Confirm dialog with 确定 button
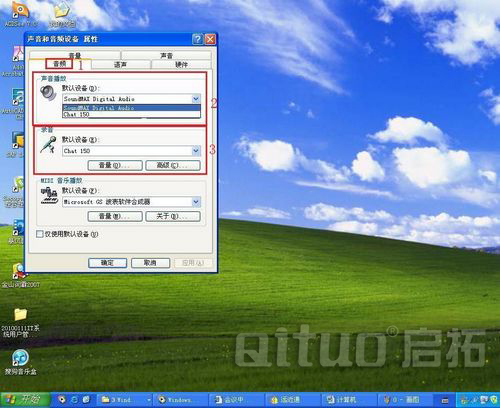Viewport: 500px width, 408px height. coord(107,263)
